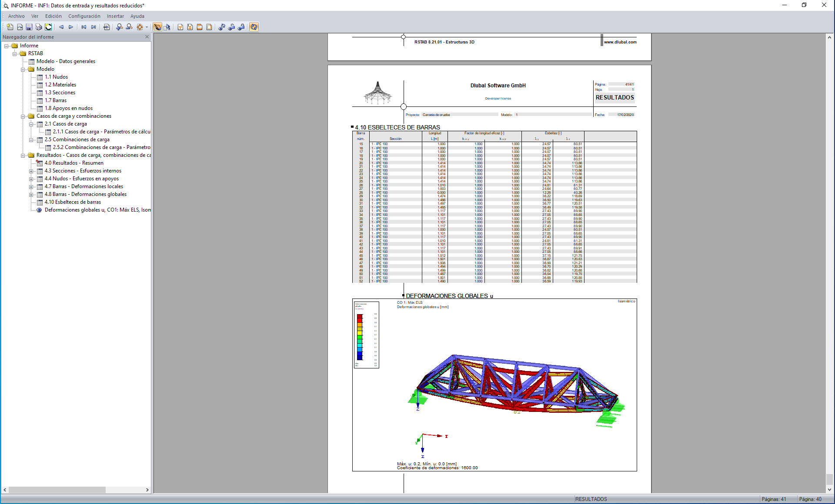Viewport: 835px width, 504px height.
Task: Toggle the refresh sync button in toolbar
Action: 254,27
